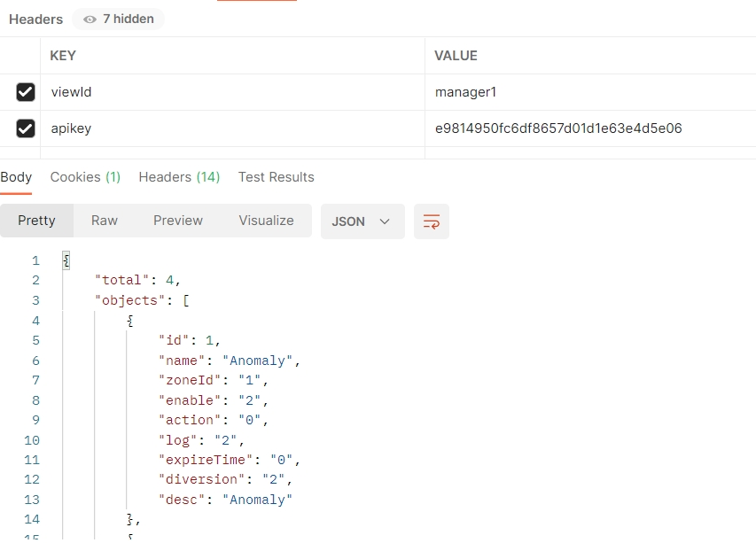Keep viewing the Pretty response tab
The image size is (756, 543).
(37, 221)
